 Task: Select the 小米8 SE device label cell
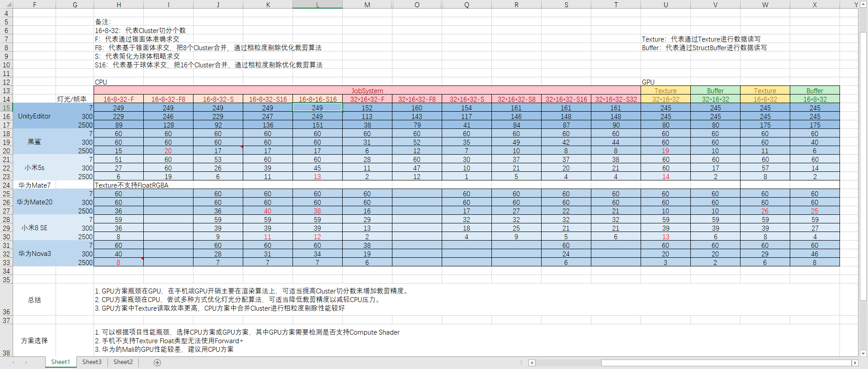pyautogui.click(x=34, y=228)
